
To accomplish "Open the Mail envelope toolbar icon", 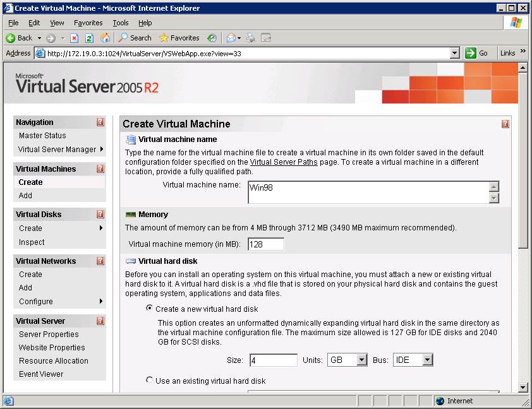I will [231, 38].
